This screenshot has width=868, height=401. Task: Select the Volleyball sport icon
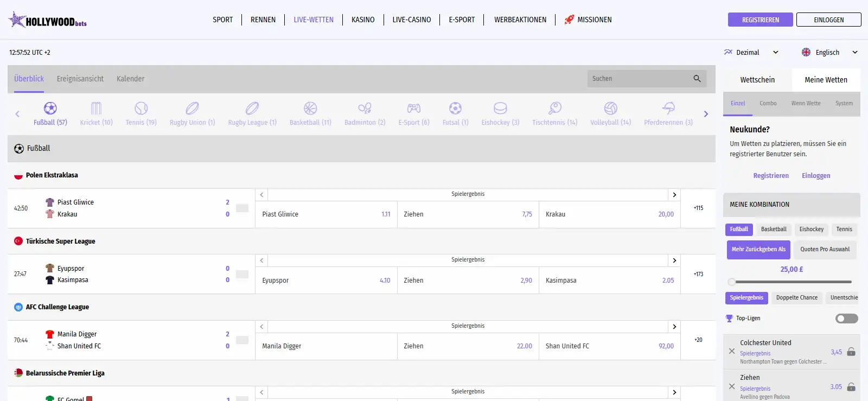coord(611,108)
